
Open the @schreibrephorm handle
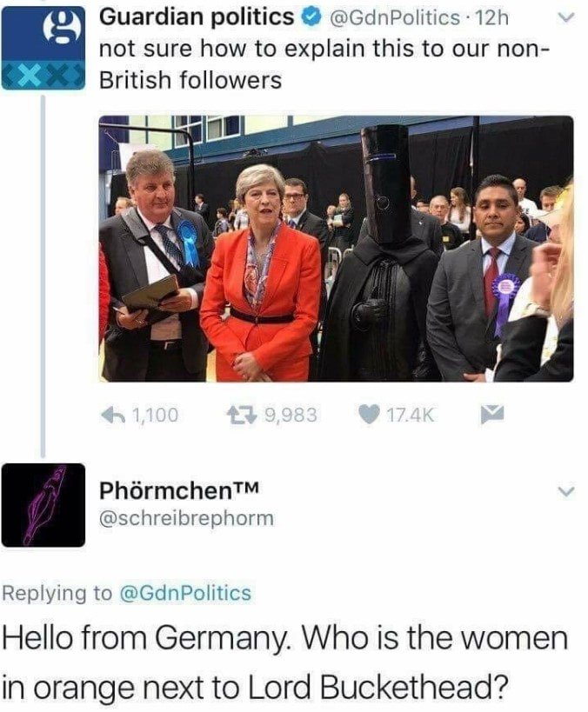tap(187, 518)
